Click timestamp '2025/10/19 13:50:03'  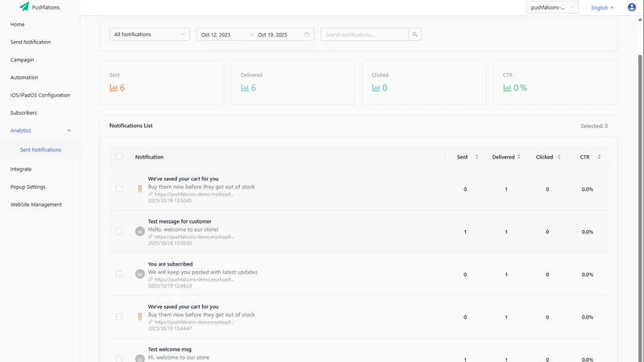click(x=170, y=244)
